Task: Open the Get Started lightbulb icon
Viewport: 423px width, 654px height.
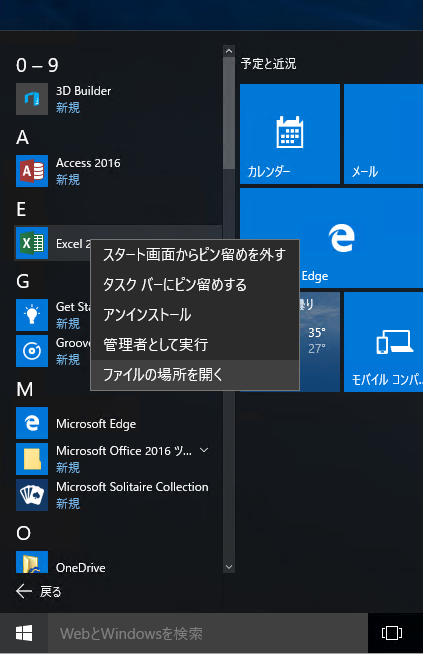Action: [32, 315]
